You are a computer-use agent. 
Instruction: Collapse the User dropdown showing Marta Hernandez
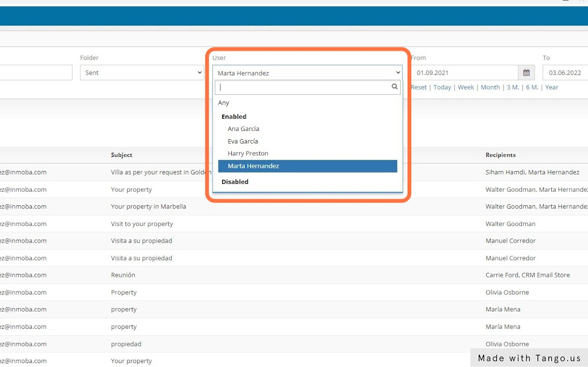[x=307, y=73]
